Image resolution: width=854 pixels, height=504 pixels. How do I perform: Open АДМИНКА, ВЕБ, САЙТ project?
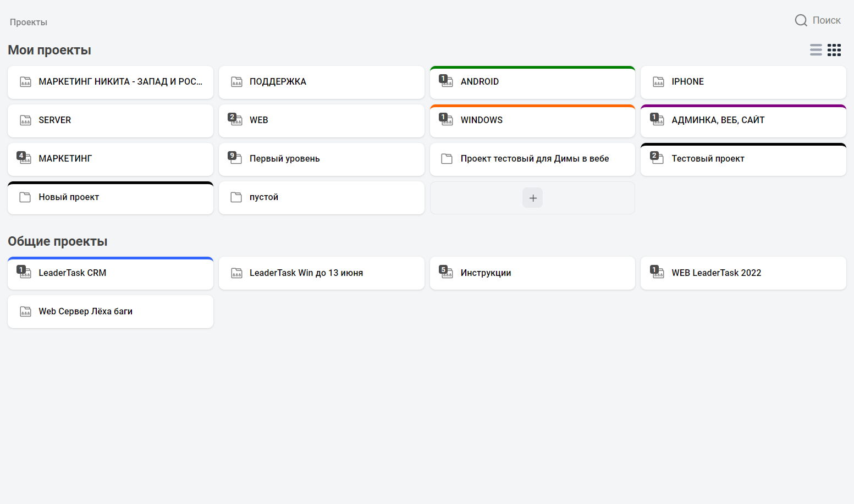(743, 121)
